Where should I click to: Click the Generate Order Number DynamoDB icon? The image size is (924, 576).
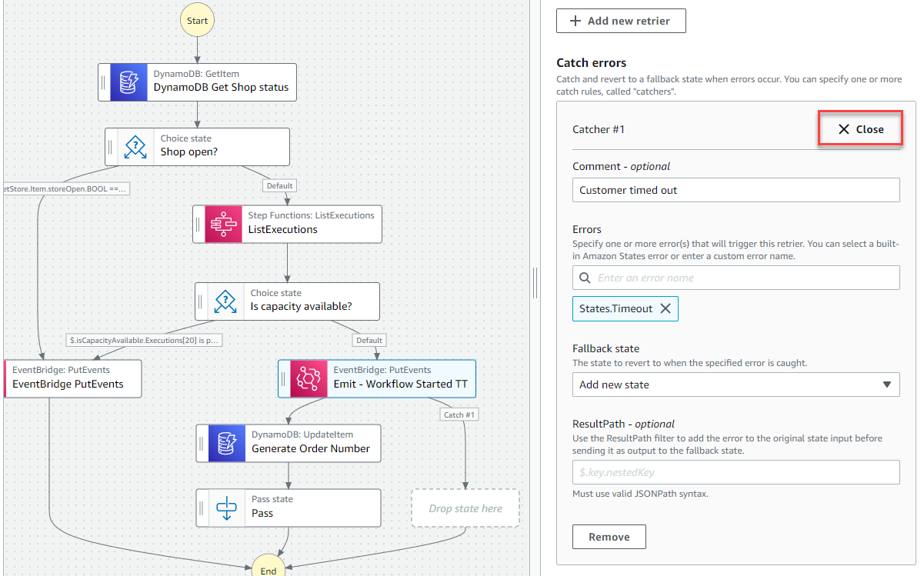coord(227,443)
